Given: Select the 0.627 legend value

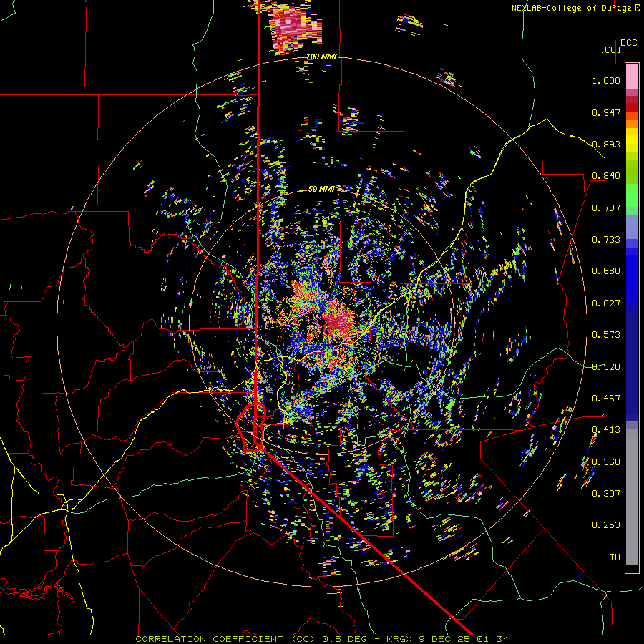Looking at the screenshot, I should click(x=606, y=303).
